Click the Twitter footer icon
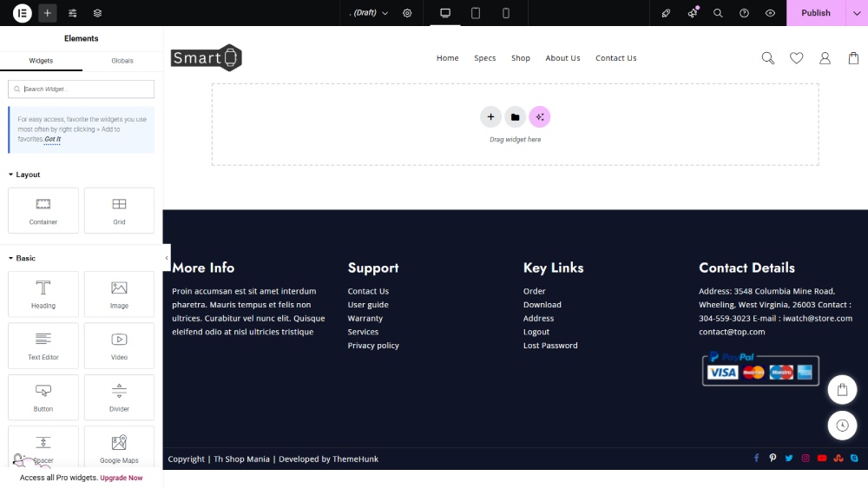Screen dimensions: 868x489 coord(789,458)
